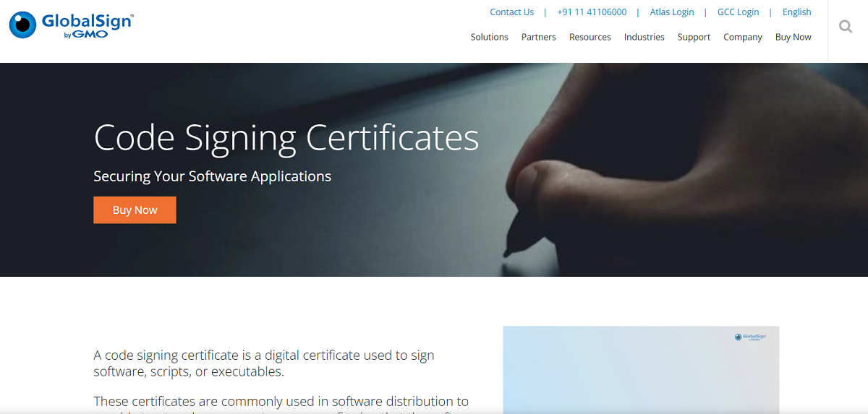The width and height of the screenshot is (868, 414).
Task: Click the small GlobalSign logo in video thumbnail
Action: (x=749, y=337)
